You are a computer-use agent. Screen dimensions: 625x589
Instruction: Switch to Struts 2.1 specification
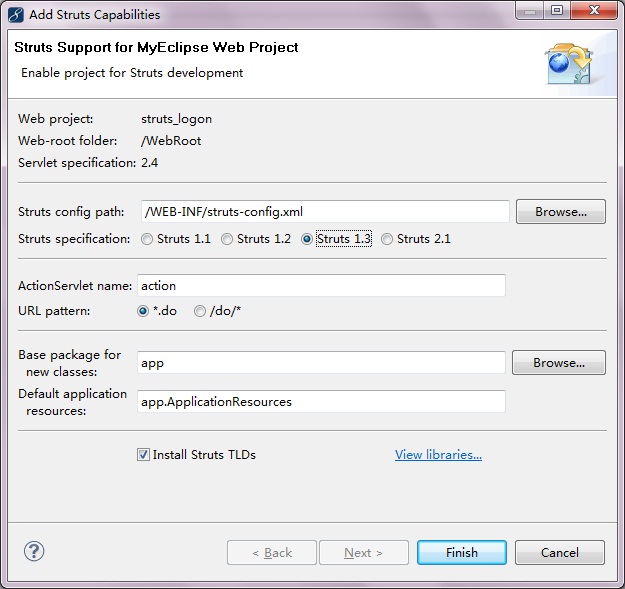(x=387, y=239)
